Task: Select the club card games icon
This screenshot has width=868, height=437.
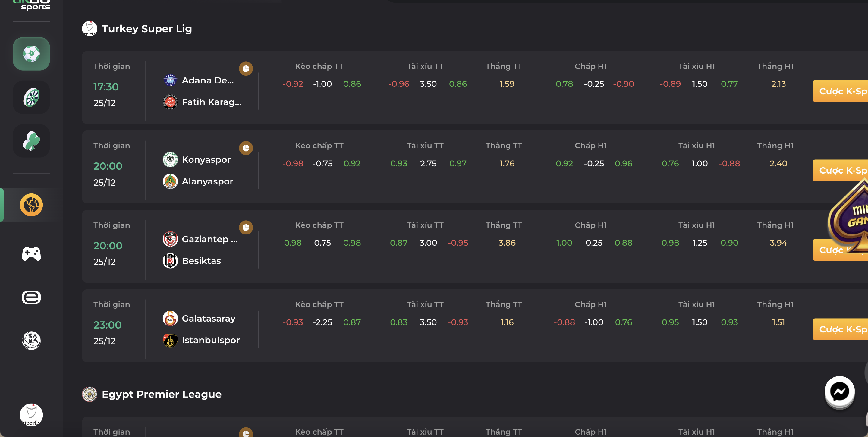Action: [31, 141]
